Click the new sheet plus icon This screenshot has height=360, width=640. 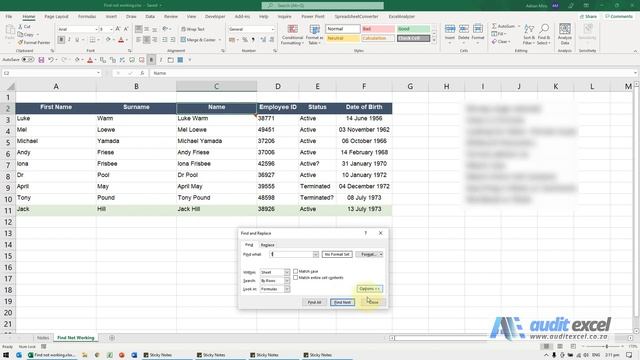pos(111,338)
